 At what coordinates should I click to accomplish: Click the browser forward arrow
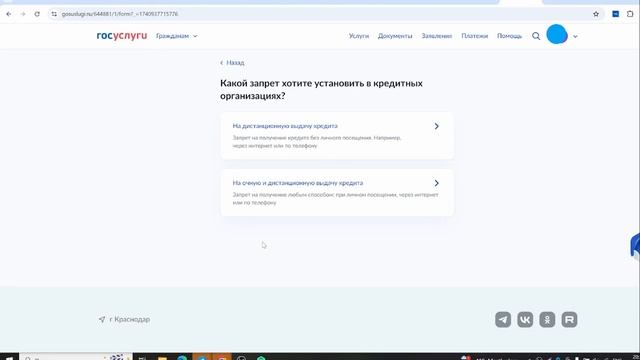[23, 14]
